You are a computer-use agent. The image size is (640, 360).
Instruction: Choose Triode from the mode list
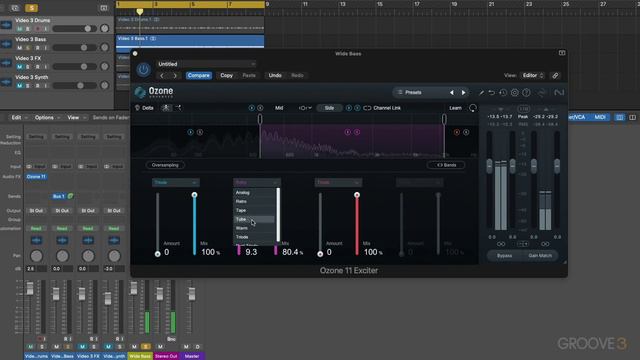(254, 237)
